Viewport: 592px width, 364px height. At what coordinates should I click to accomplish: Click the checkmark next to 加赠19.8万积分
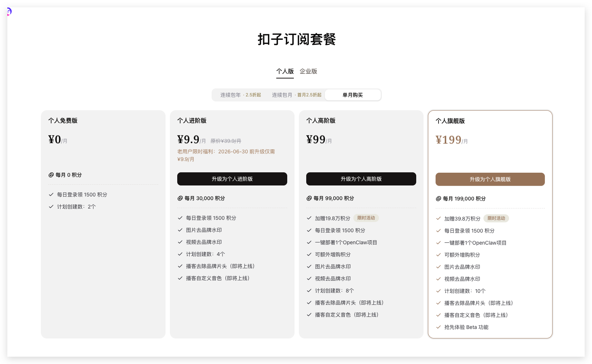pyautogui.click(x=309, y=218)
